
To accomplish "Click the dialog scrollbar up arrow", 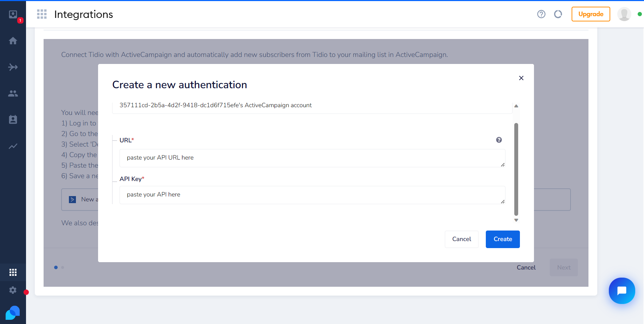I will coord(516,106).
